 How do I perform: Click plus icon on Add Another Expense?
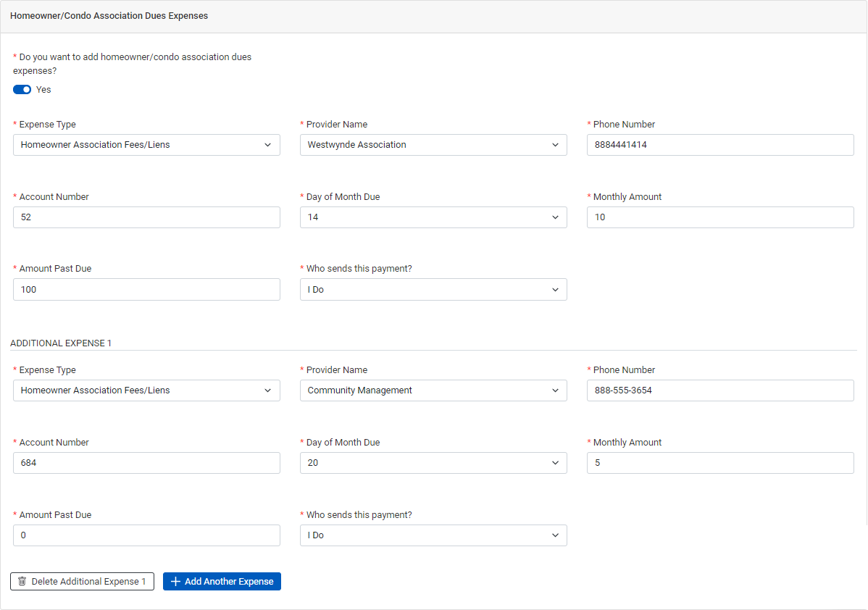pos(175,582)
